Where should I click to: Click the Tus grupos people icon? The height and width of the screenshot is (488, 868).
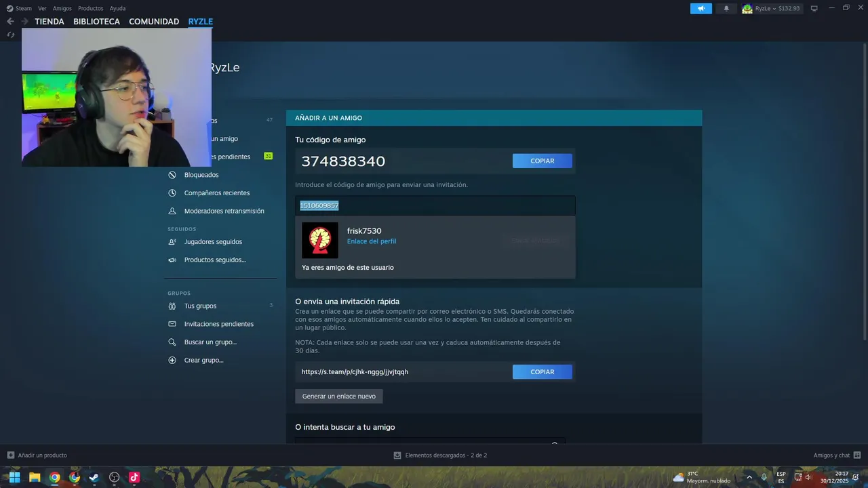coord(172,306)
